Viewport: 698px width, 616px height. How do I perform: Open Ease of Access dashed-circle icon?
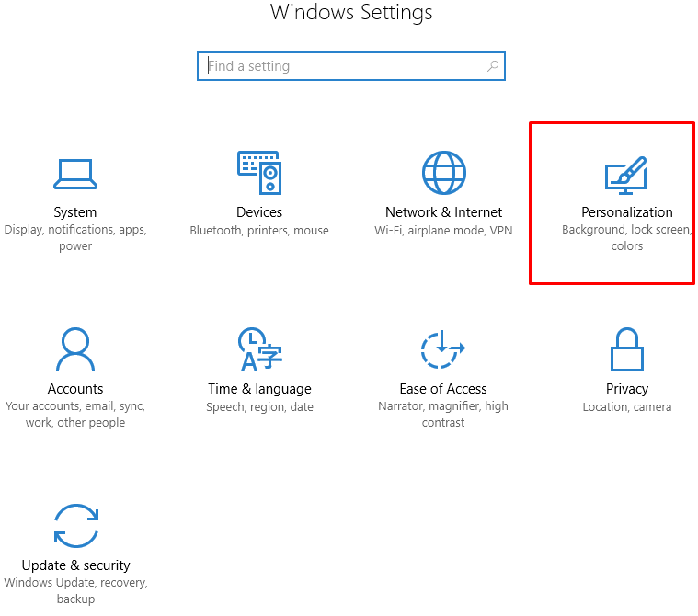click(443, 349)
